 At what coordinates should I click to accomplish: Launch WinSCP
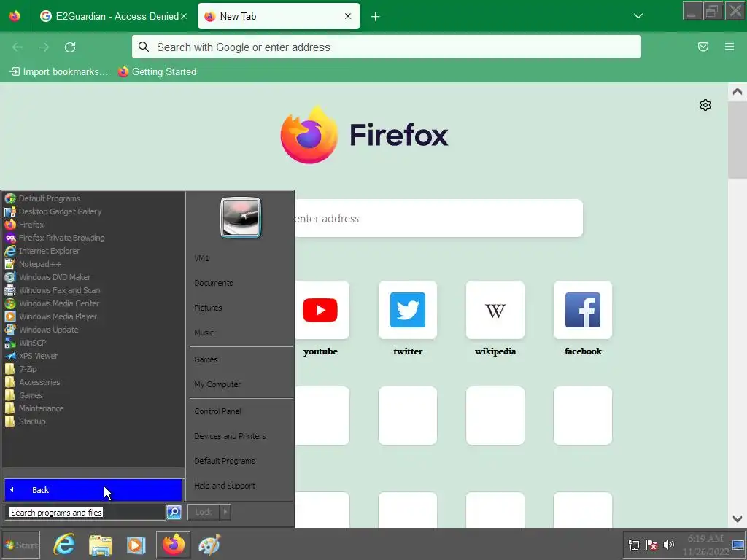pyautogui.click(x=32, y=343)
